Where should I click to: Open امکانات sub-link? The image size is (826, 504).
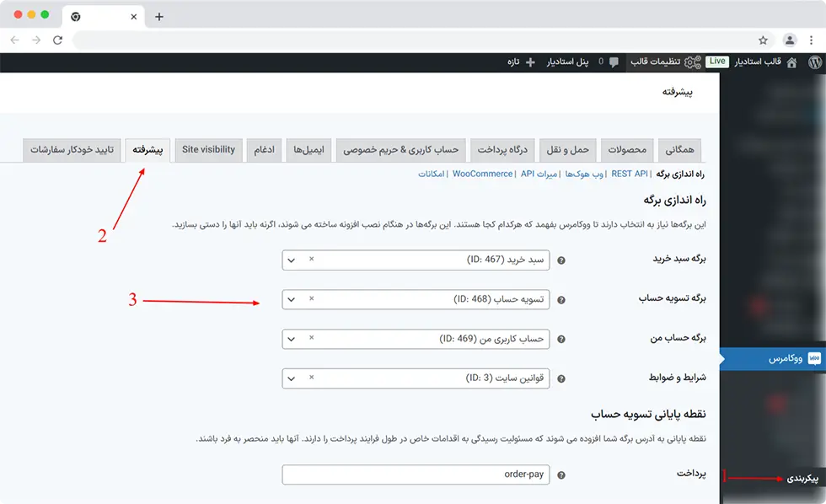[x=432, y=174]
